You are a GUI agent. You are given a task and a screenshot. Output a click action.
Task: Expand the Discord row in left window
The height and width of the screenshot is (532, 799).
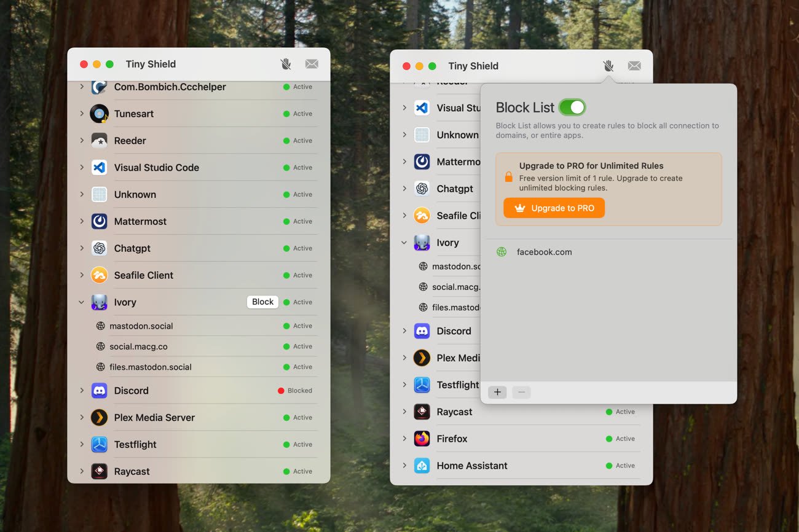point(82,391)
